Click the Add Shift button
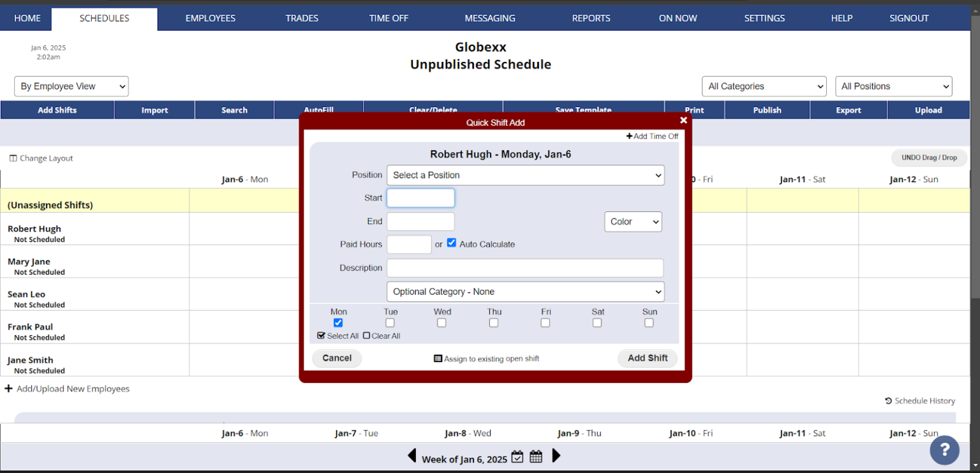The width and height of the screenshot is (980, 473). point(648,358)
